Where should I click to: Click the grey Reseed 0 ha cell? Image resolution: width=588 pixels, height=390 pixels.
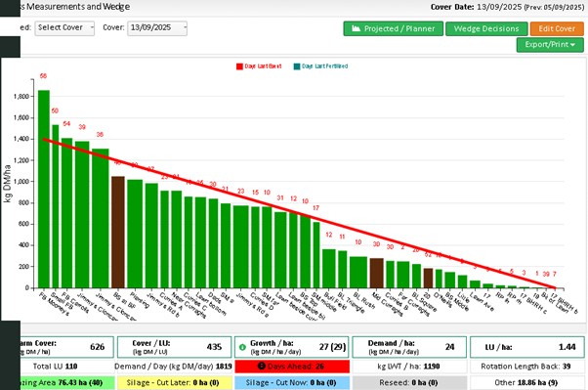click(409, 383)
